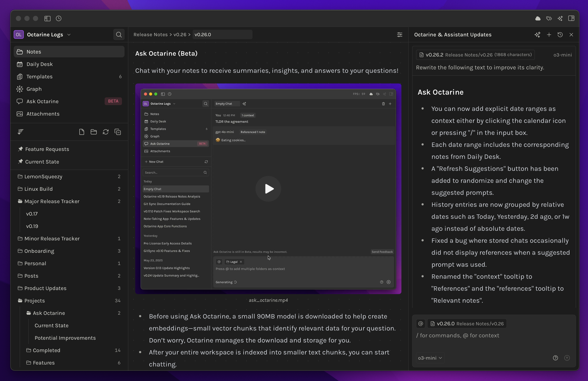Open the Octarine Logs workspace dropdown

[69, 35]
